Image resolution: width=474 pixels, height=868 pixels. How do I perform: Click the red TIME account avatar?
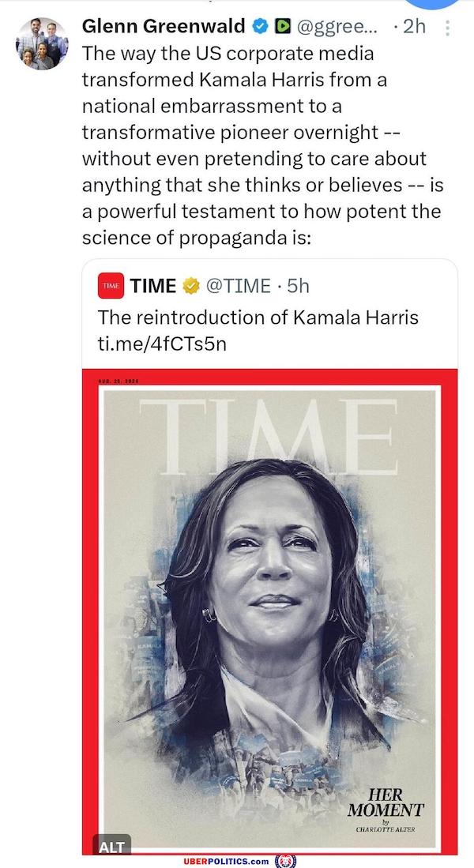coord(110,285)
